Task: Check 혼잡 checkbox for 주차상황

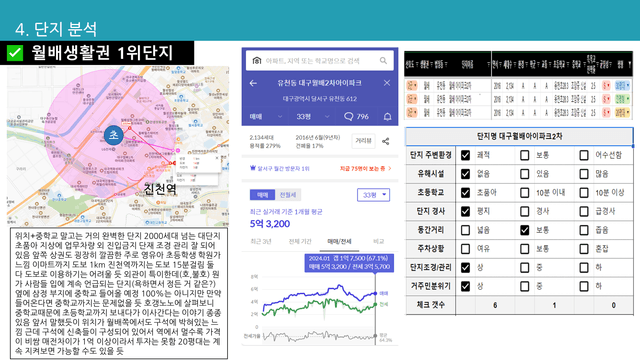Action: pos(584,249)
